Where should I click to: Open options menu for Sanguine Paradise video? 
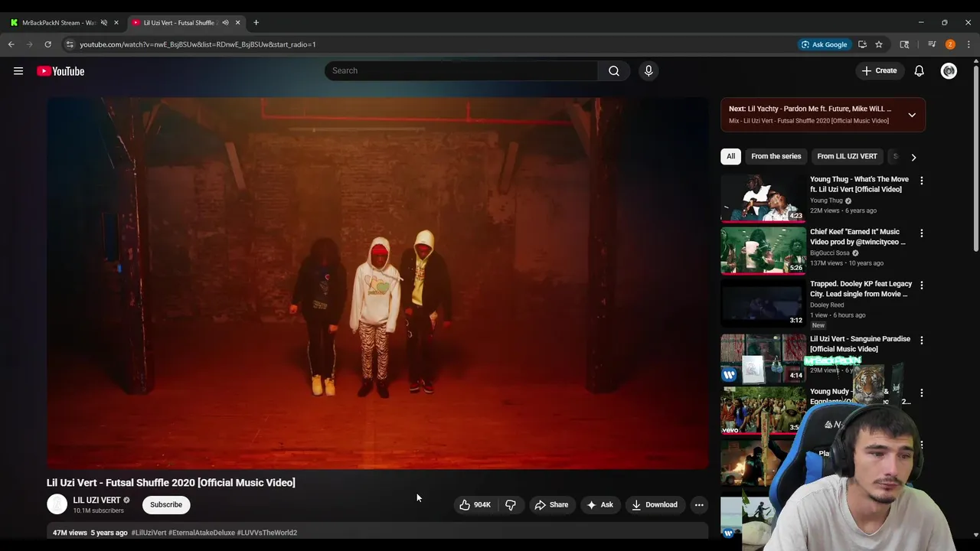[x=922, y=340]
